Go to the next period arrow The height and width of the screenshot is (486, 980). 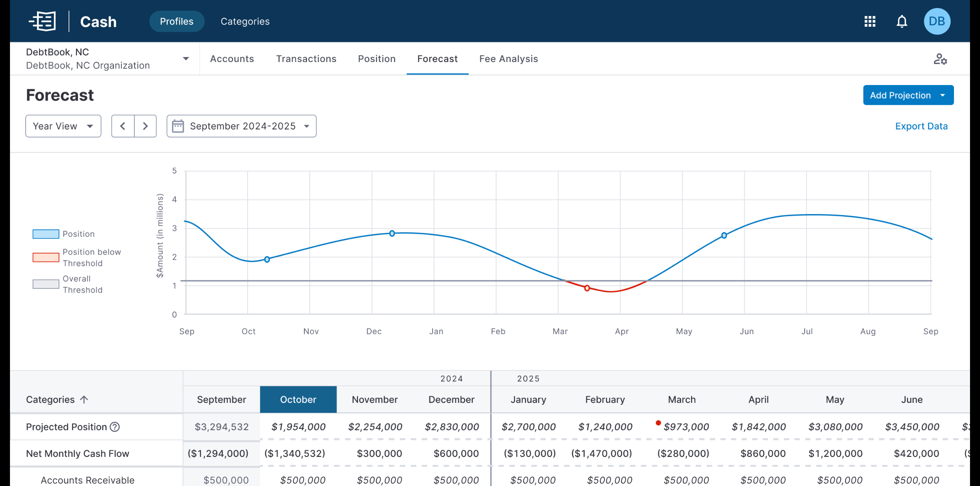145,126
